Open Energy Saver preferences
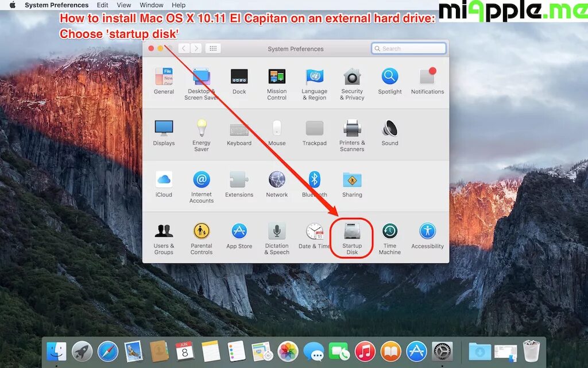This screenshot has width=588, height=368. (202, 135)
